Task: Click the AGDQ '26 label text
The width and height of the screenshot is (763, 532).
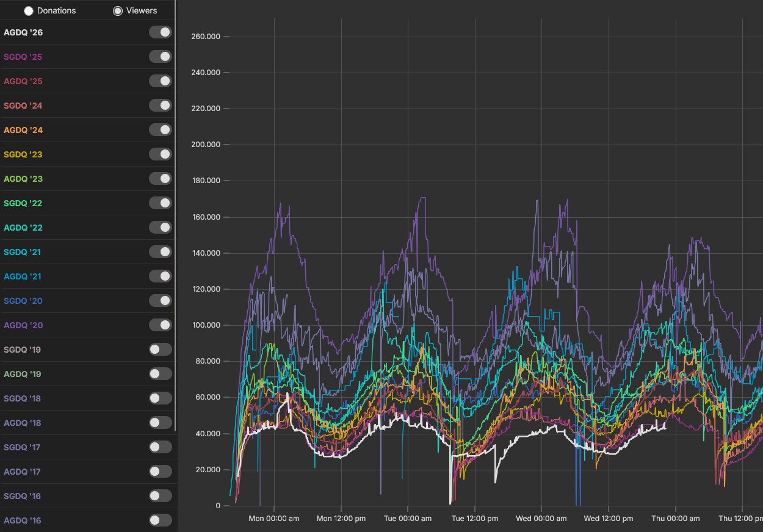Action: tap(23, 32)
